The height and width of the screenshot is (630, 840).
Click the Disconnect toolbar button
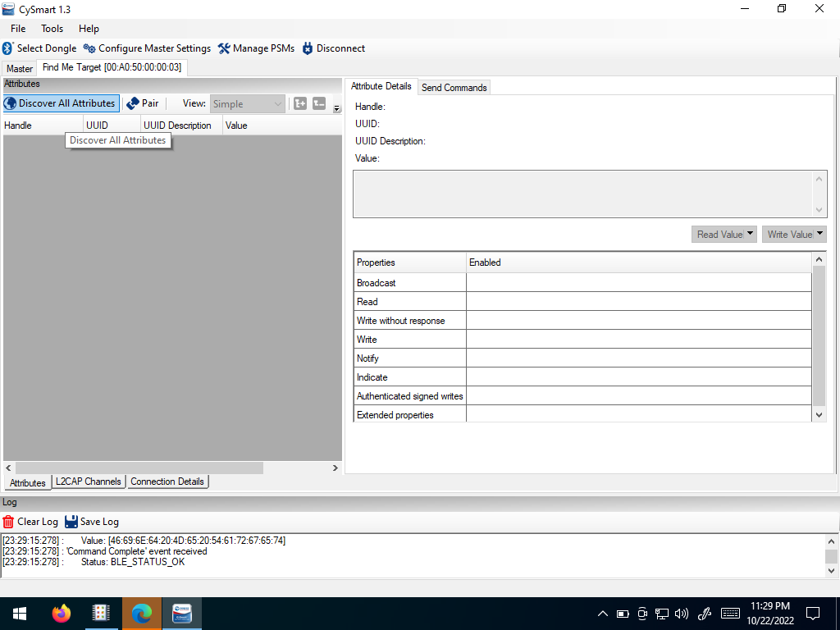[x=334, y=48]
